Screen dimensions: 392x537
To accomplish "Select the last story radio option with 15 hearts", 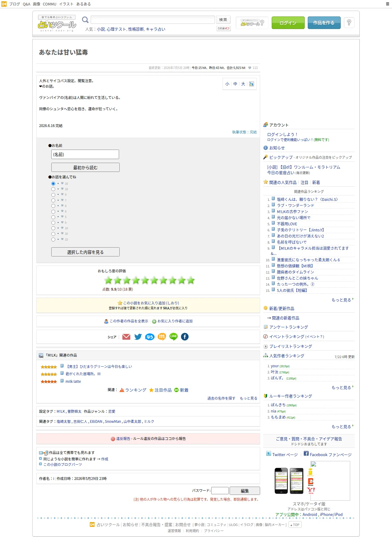I will 53,239.
